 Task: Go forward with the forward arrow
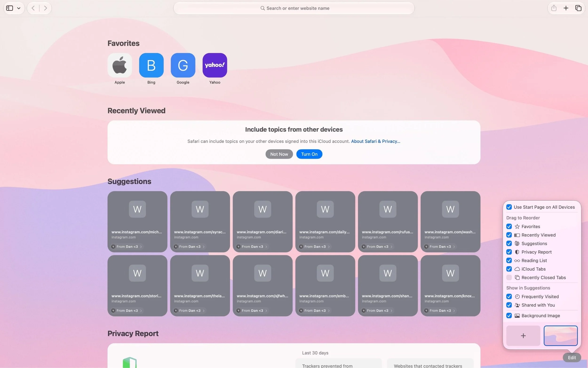click(45, 8)
